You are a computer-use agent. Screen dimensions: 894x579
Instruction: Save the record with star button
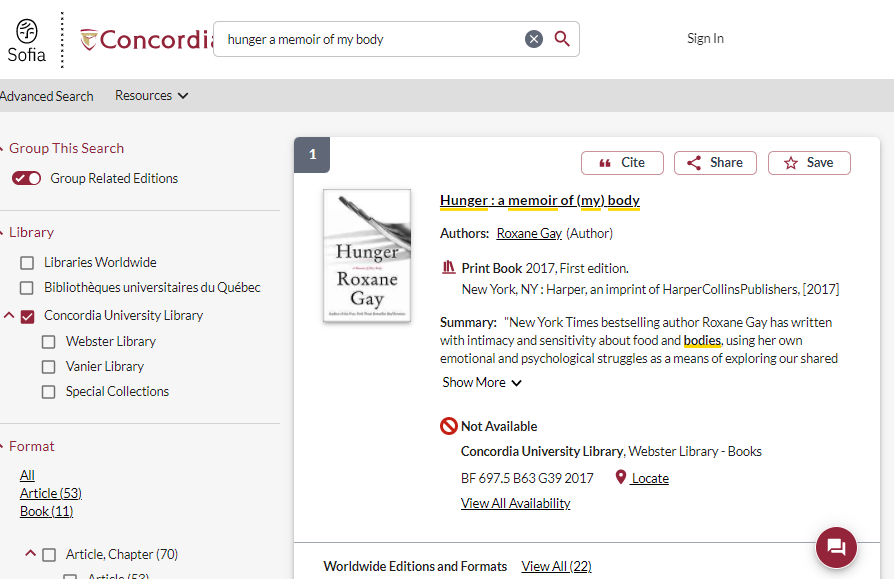click(809, 163)
